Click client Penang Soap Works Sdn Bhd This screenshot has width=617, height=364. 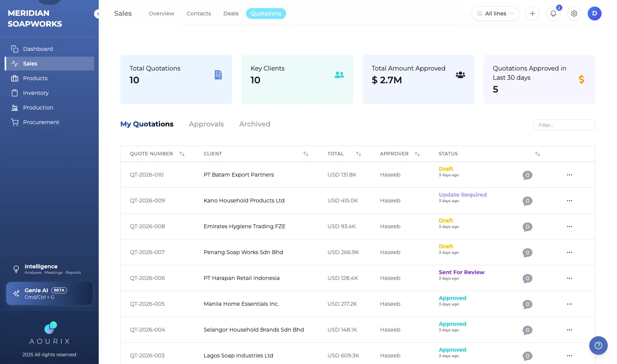[243, 252]
